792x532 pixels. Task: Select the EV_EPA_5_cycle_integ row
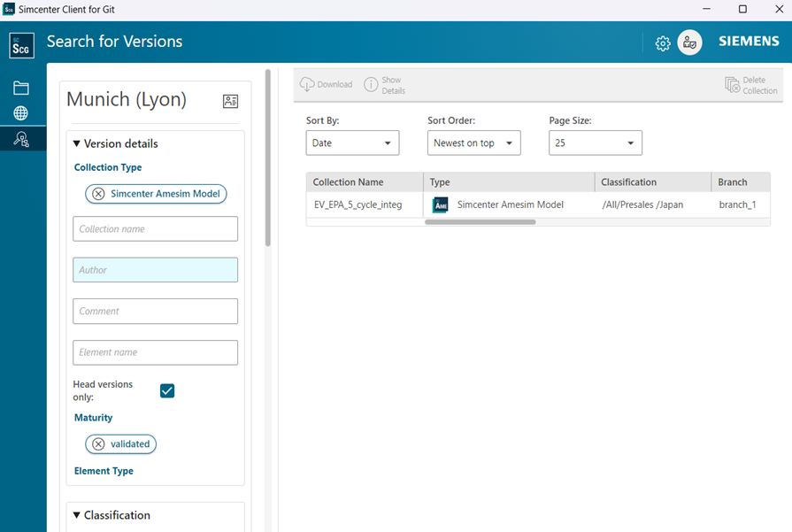click(x=538, y=204)
